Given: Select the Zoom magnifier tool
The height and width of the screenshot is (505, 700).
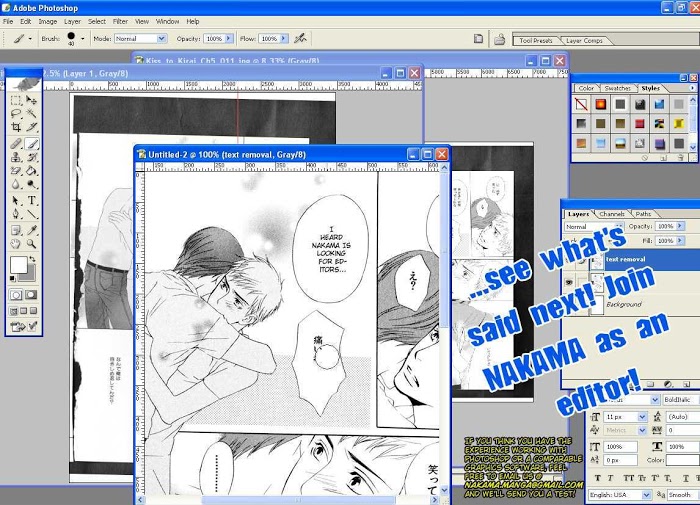Looking at the screenshot, I should pyautogui.click(x=32, y=242).
